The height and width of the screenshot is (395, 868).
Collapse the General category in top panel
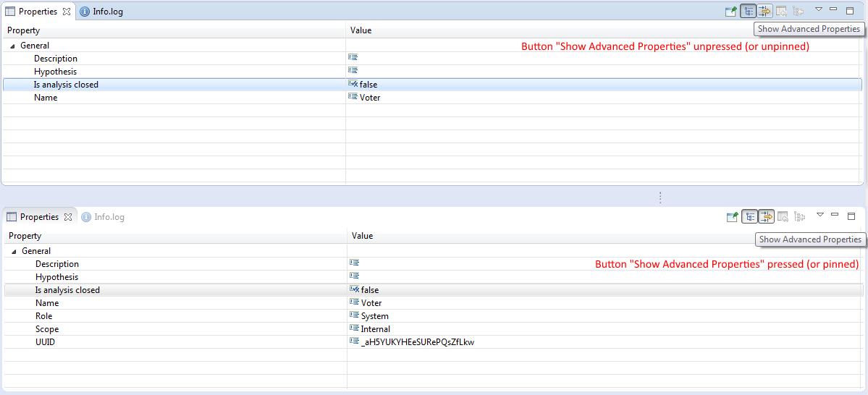[x=12, y=46]
